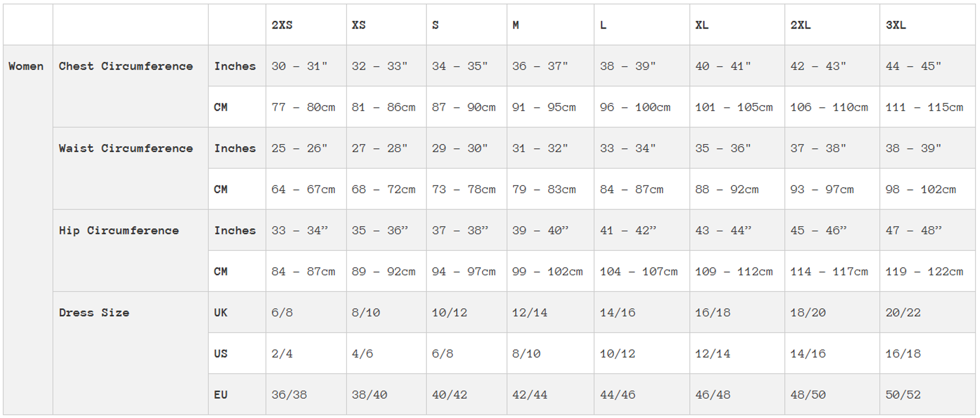Viewport: 980px width, 418px height.
Task: Select the EU dress size row label
Action: click(x=220, y=395)
